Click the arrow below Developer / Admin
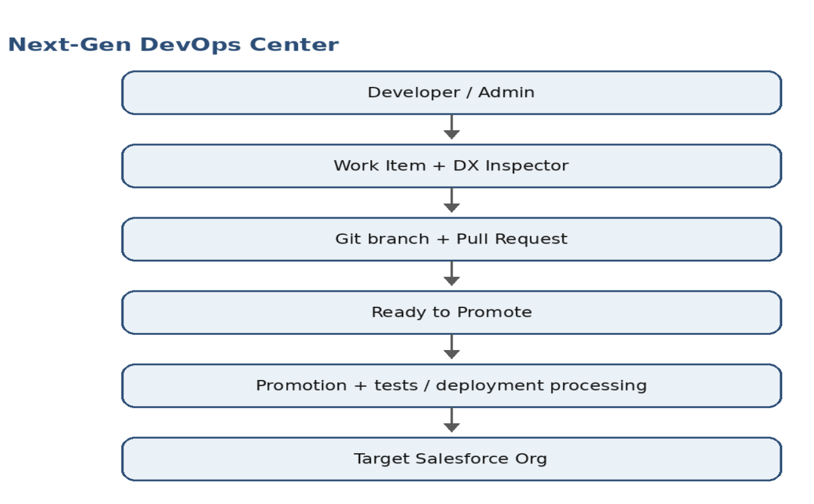This screenshot has height=504, width=814. (451, 127)
